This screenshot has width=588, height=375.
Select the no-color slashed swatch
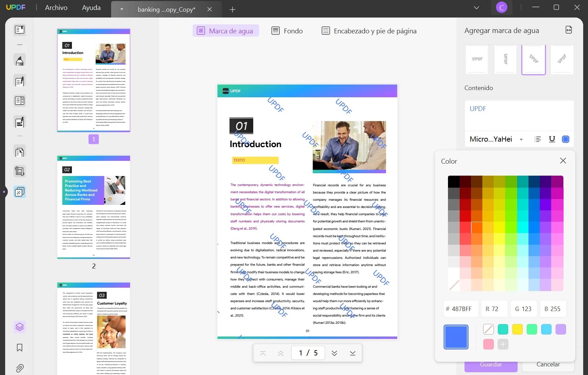489,329
